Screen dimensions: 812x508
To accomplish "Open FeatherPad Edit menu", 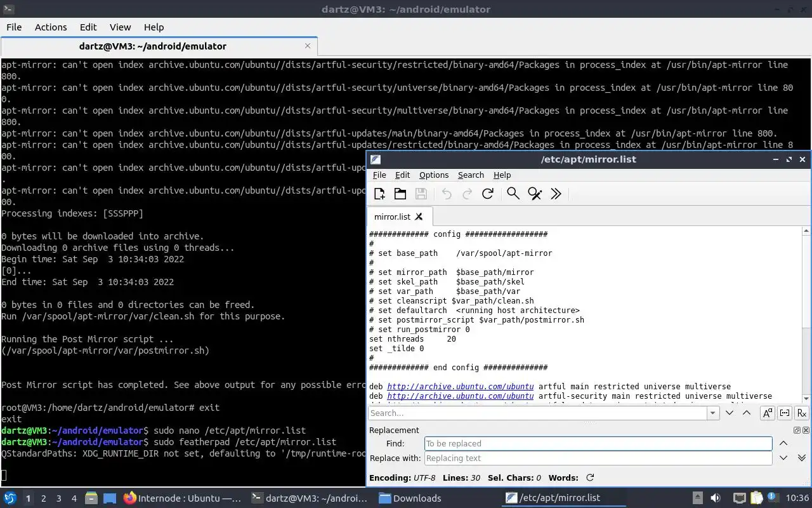I will [x=402, y=175].
